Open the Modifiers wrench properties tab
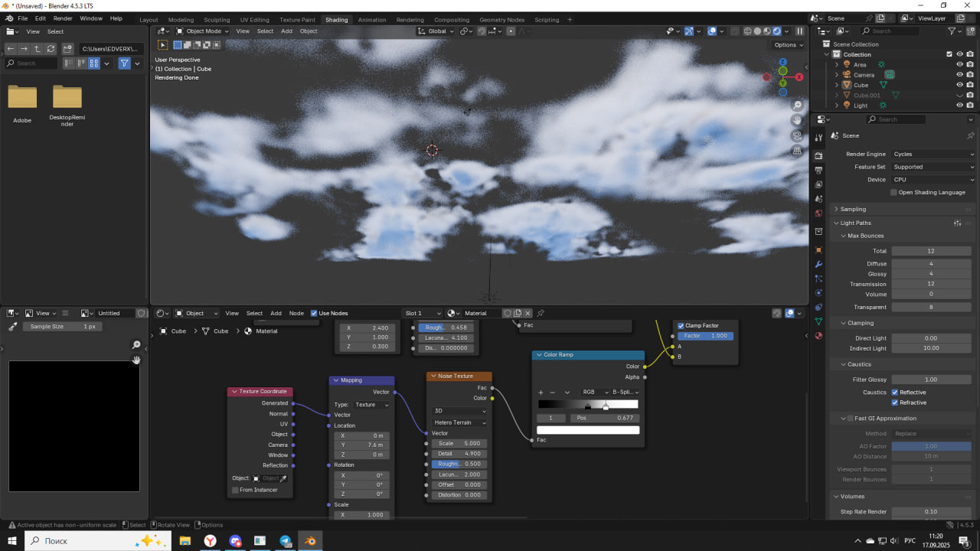The image size is (980, 551). coord(818,265)
